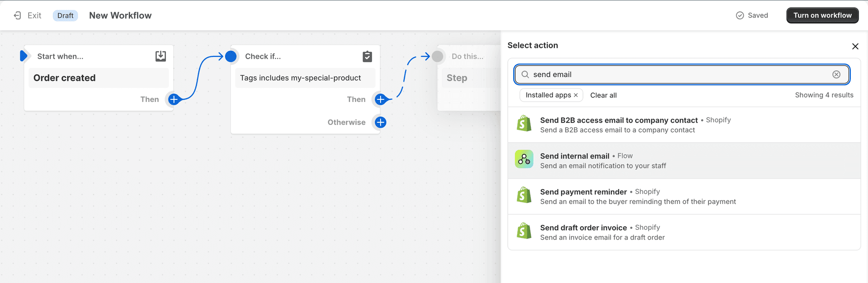The width and height of the screenshot is (868, 283).
Task: Add step on Otherwise branch
Action: tap(381, 122)
